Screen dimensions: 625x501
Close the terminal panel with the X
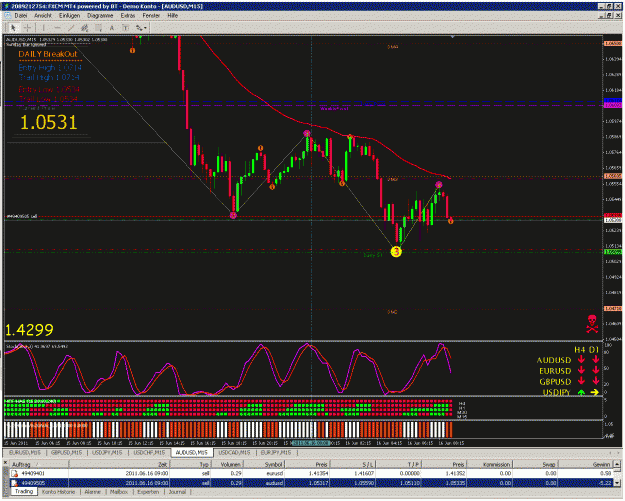tap(6, 463)
